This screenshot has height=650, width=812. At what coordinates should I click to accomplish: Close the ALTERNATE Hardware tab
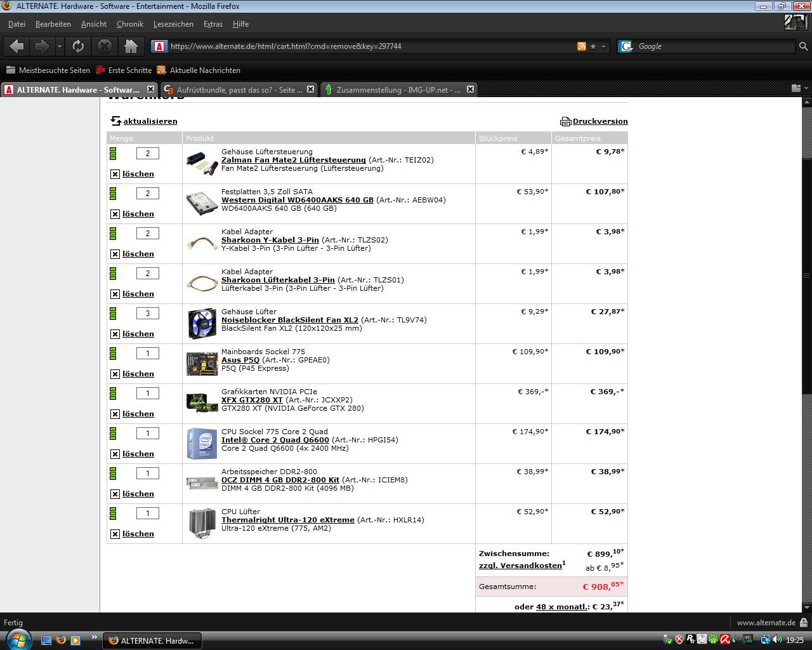150,90
